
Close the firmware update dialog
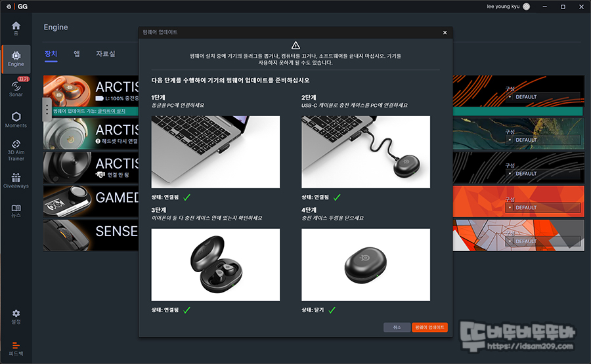click(x=445, y=32)
